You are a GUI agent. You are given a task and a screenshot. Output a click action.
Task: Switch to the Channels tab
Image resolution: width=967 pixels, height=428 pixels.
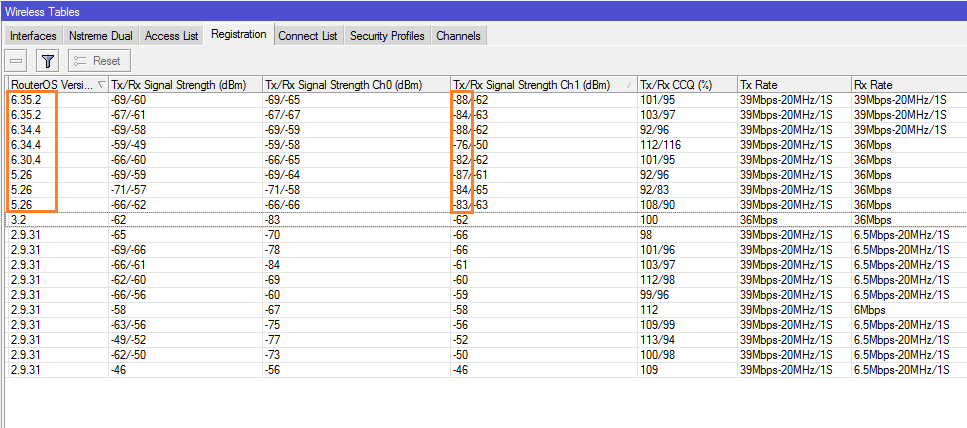[x=458, y=36]
